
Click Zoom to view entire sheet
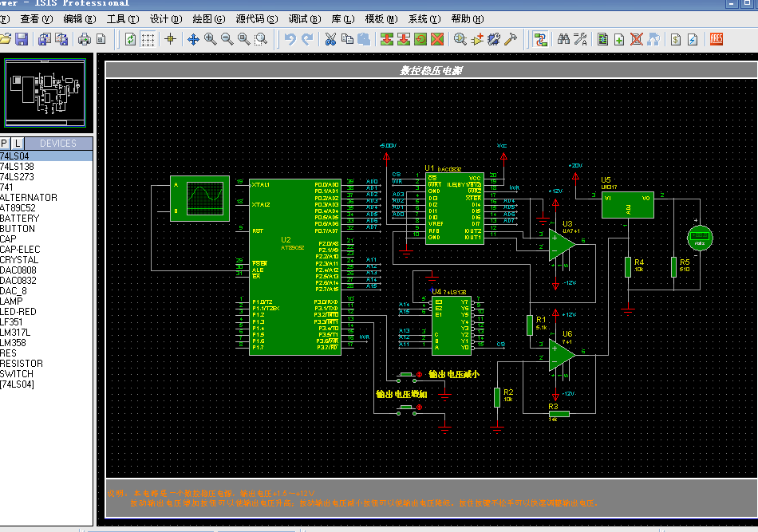(x=244, y=39)
